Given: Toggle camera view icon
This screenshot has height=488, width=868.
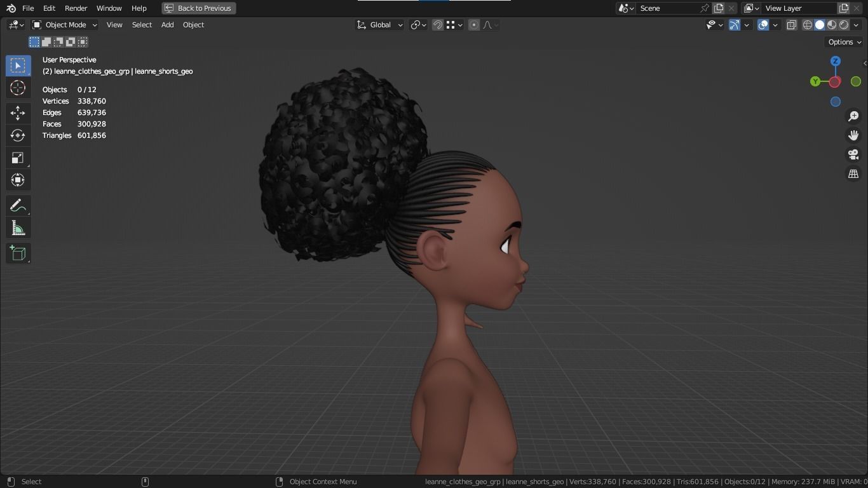Looking at the screenshot, I should [x=853, y=154].
